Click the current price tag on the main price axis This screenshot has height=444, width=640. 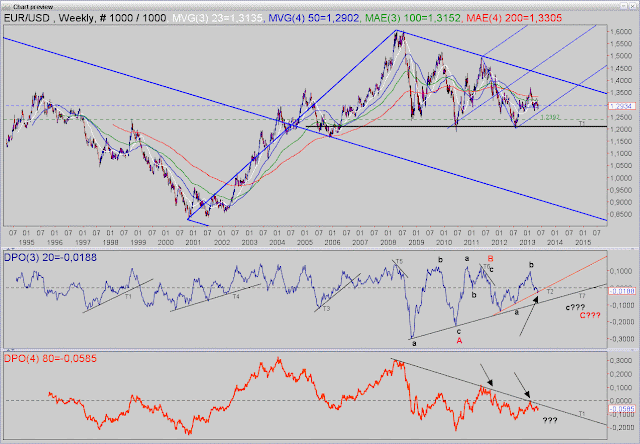click(x=622, y=106)
